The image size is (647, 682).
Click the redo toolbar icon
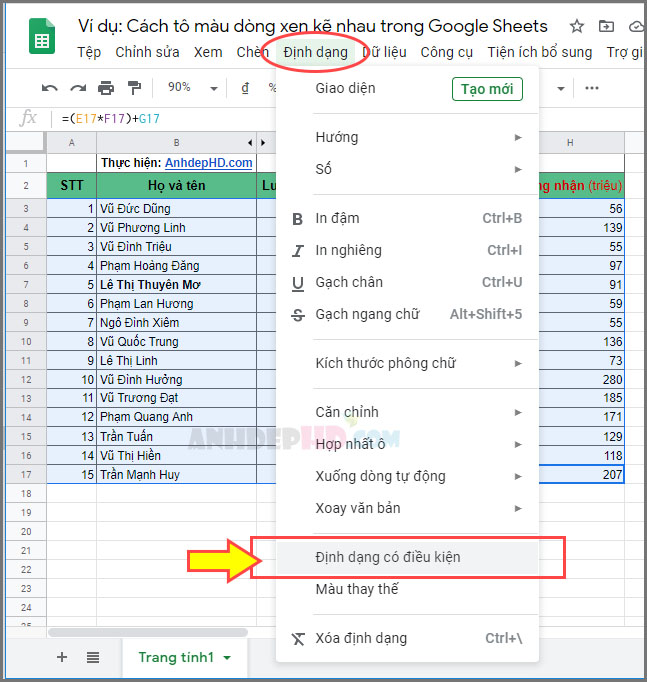coord(78,88)
